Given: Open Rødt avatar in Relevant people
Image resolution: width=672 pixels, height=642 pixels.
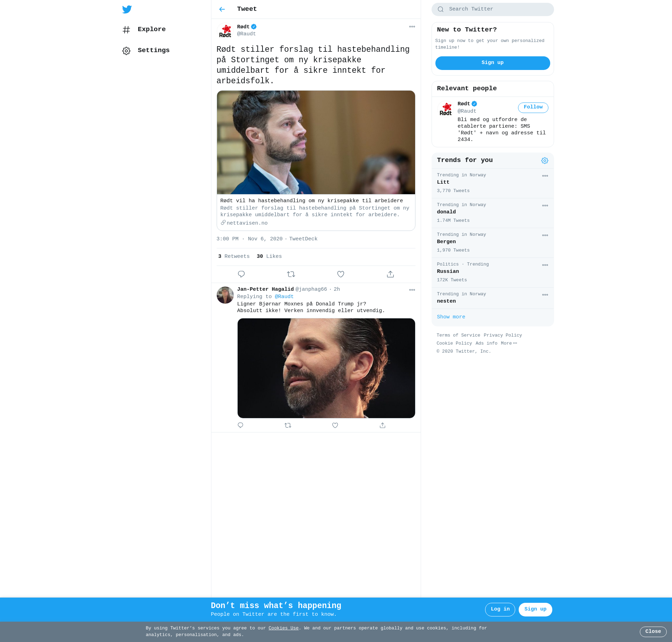Looking at the screenshot, I should [446, 109].
